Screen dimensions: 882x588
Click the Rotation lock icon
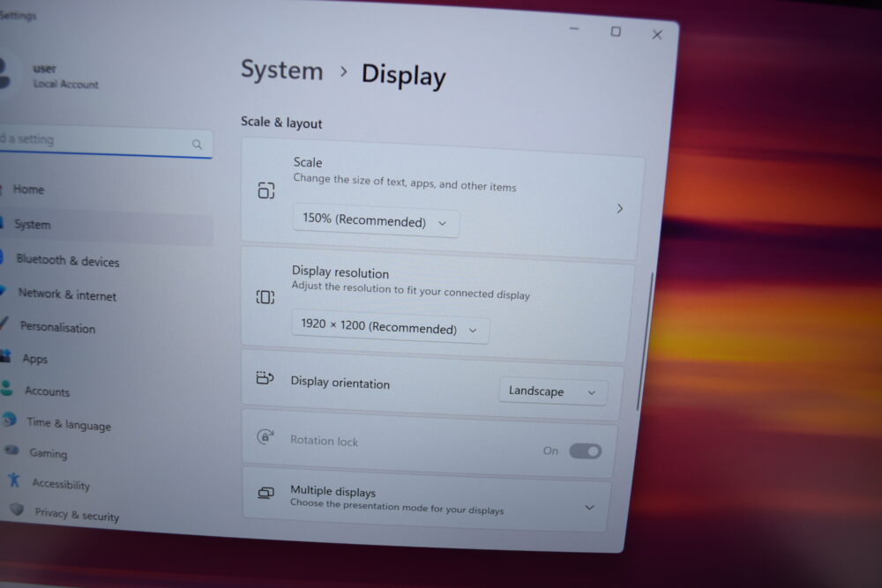[x=265, y=436]
